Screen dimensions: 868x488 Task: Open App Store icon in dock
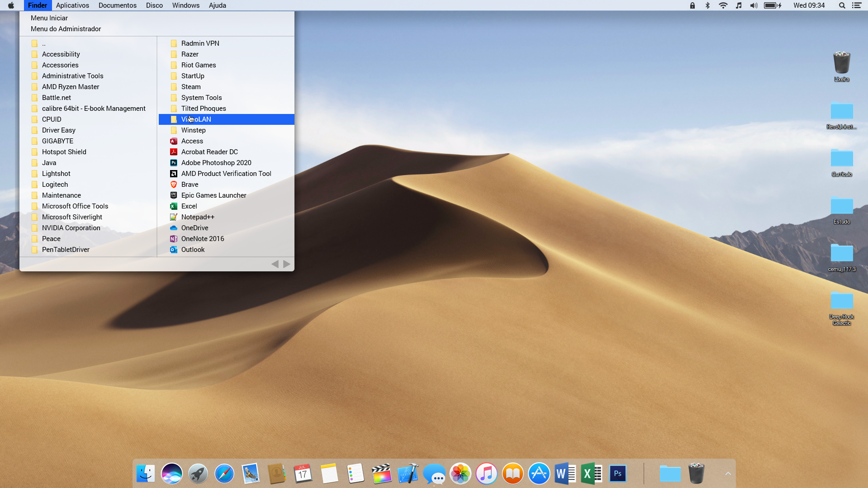pyautogui.click(x=539, y=474)
